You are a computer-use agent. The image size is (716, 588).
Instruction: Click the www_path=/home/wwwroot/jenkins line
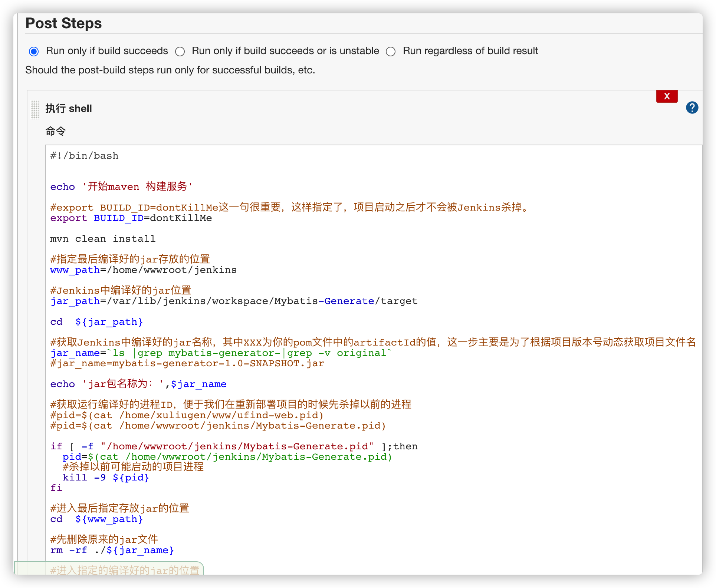143,270
